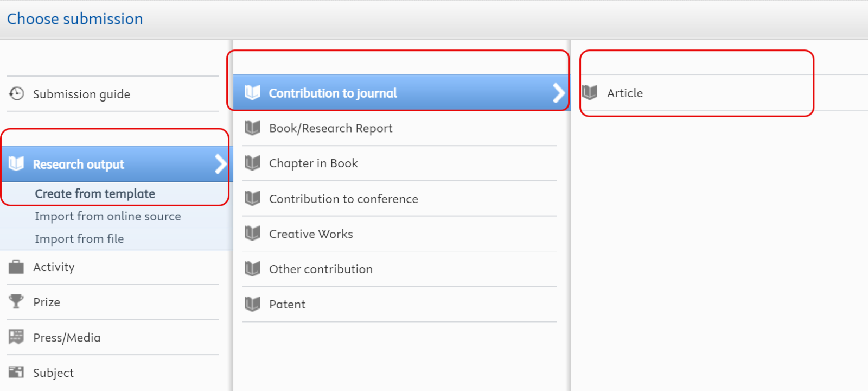868x391 pixels.
Task: Click the Prize trophy icon
Action: 16,302
